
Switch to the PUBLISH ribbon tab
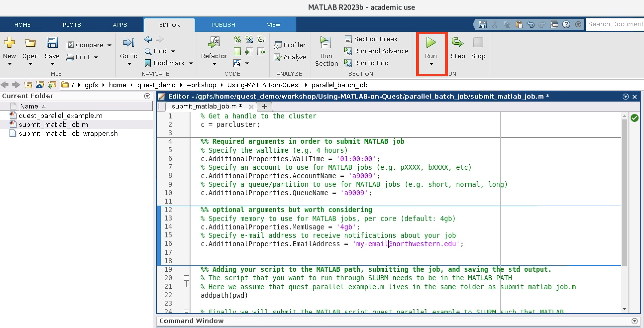223,25
